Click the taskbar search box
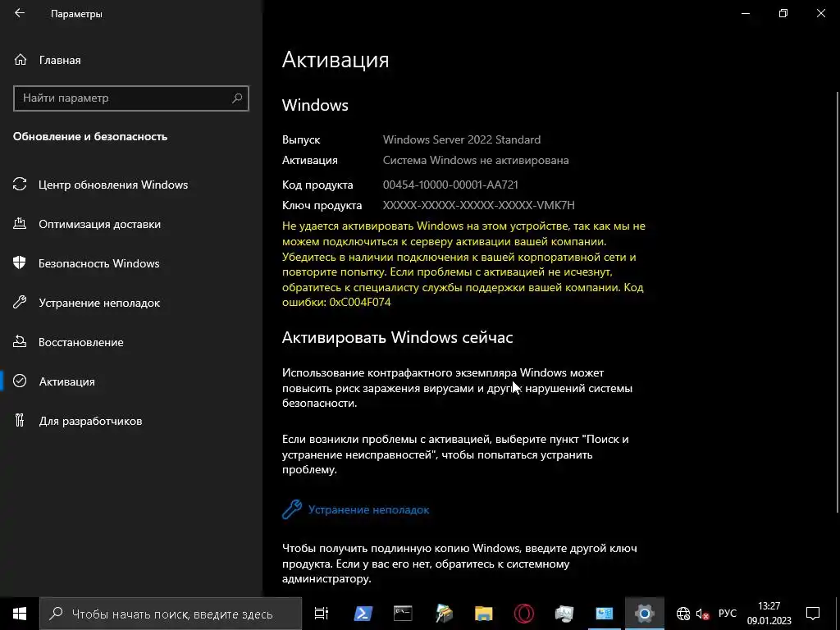Image resolution: width=840 pixels, height=630 pixels. [171, 614]
